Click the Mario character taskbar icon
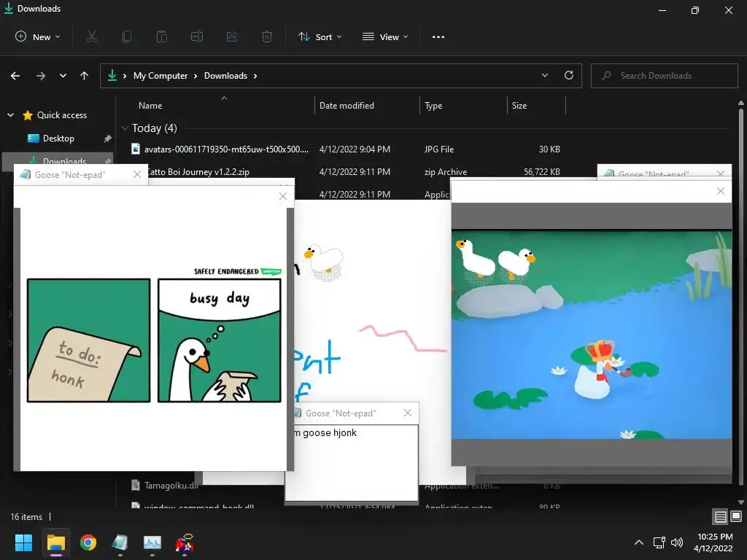 click(185, 542)
